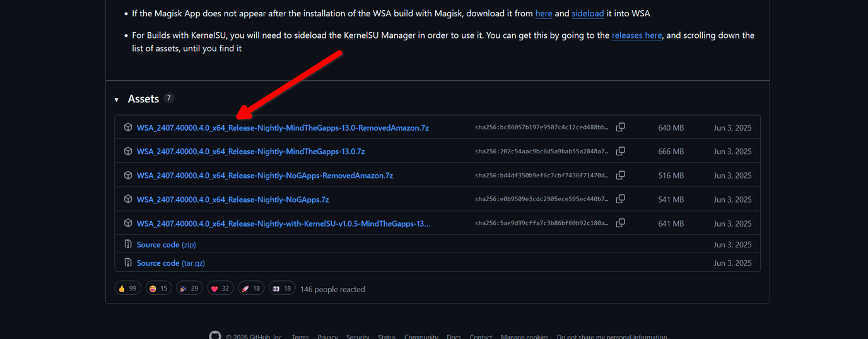
Task: Click package icon of Release-Nightly-NoGApps.7z row
Action: pos(128,199)
